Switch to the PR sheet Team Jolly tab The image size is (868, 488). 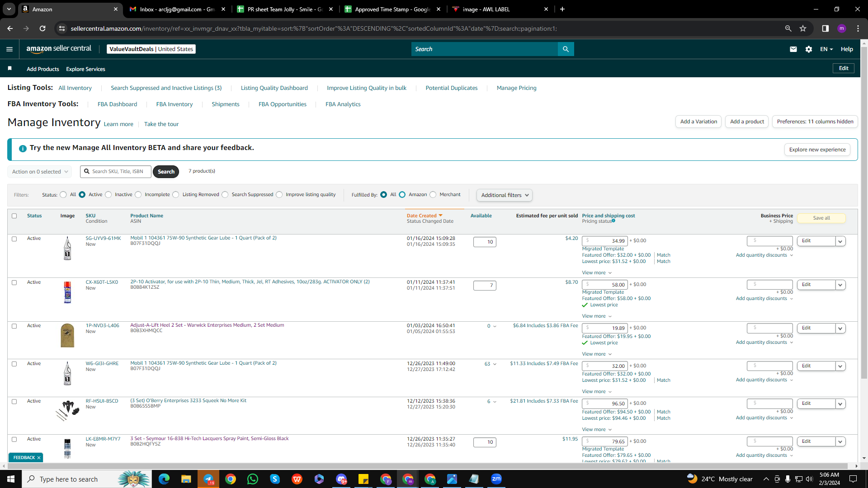(285, 9)
